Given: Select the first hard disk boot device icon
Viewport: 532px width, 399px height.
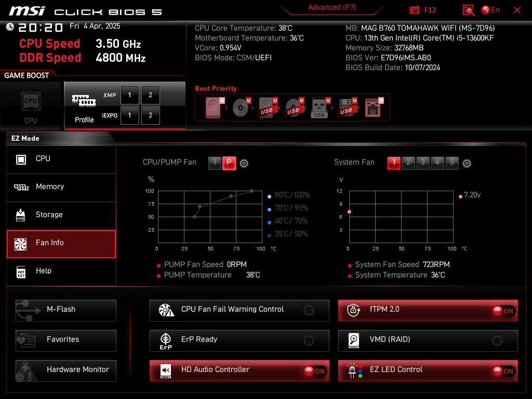Looking at the screenshot, I should tap(215, 108).
